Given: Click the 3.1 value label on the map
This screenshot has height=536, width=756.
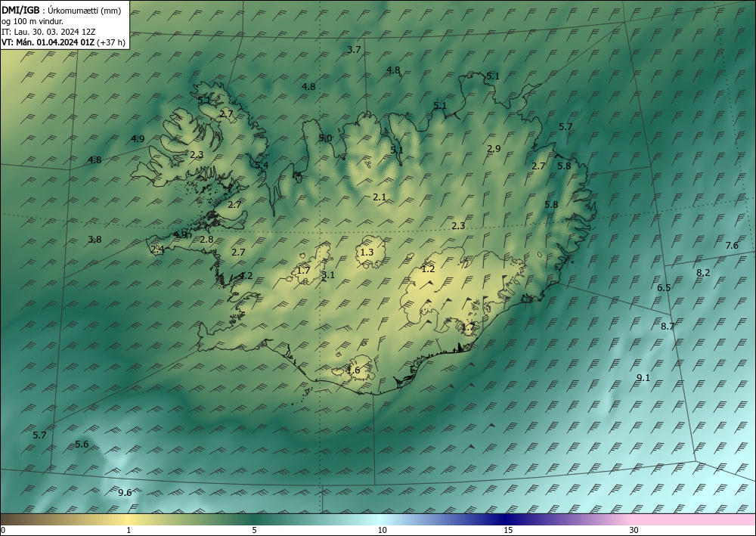Looking at the screenshot, I should [328, 275].
